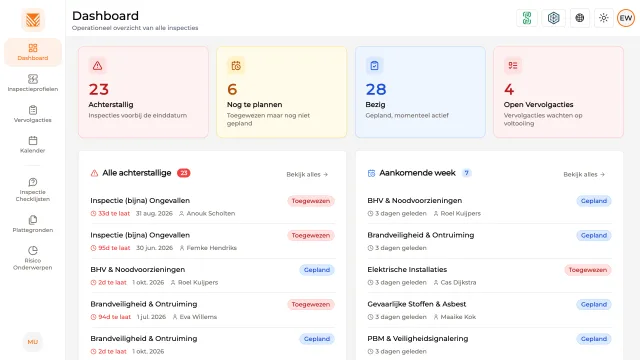Go to Vervolgacties in the sidebar
Screen dimensions: 640x360
(x=33, y=114)
